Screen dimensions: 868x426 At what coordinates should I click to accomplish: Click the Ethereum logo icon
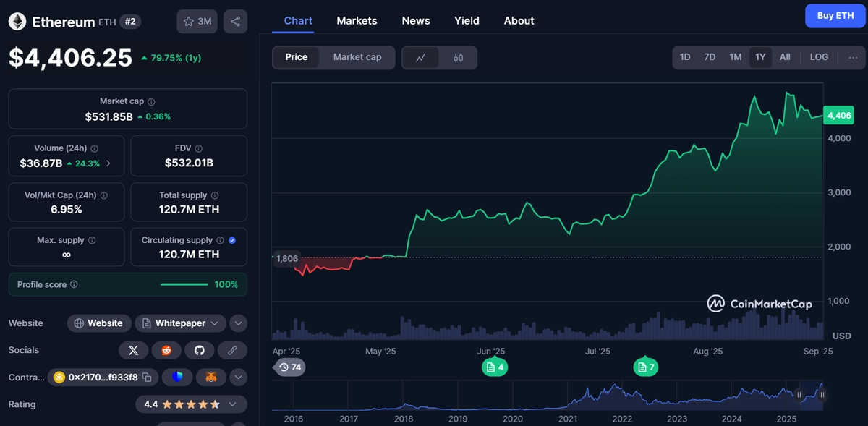coord(17,22)
